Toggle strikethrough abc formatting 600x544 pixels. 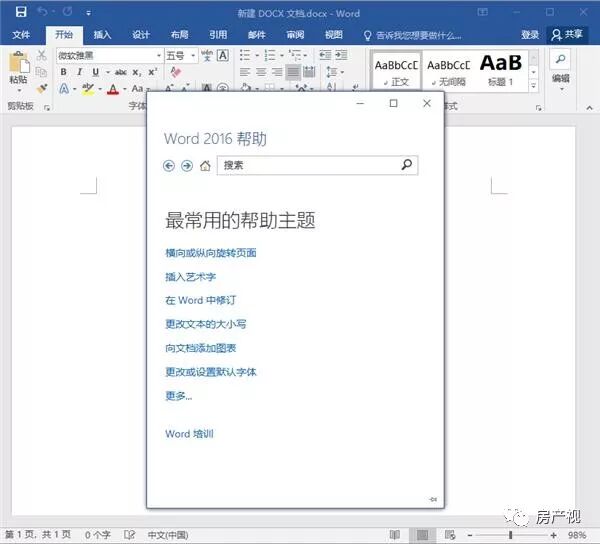(x=121, y=72)
